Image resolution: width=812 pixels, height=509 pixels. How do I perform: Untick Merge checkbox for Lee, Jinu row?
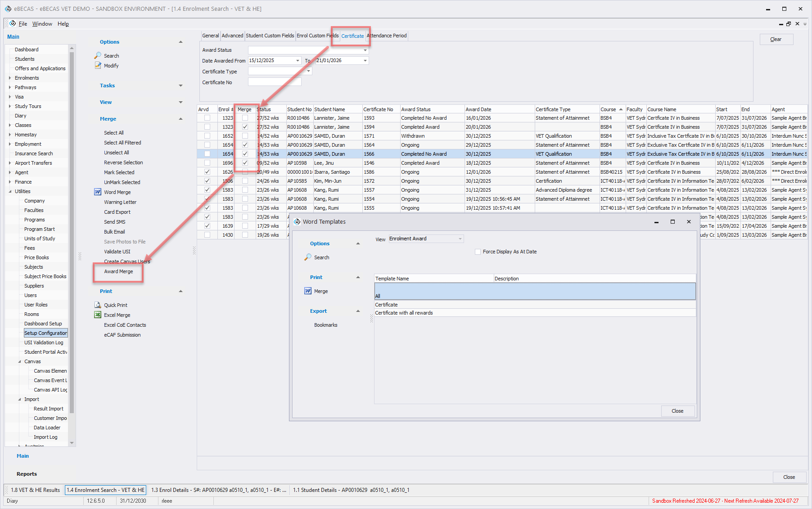[245, 163]
